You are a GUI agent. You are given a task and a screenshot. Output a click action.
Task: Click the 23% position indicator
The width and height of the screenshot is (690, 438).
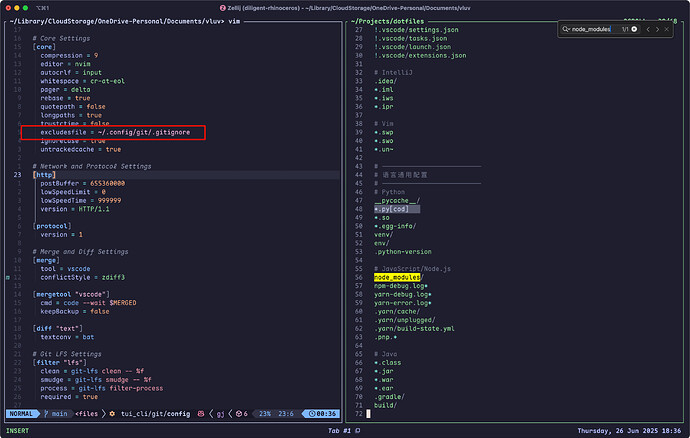264,414
